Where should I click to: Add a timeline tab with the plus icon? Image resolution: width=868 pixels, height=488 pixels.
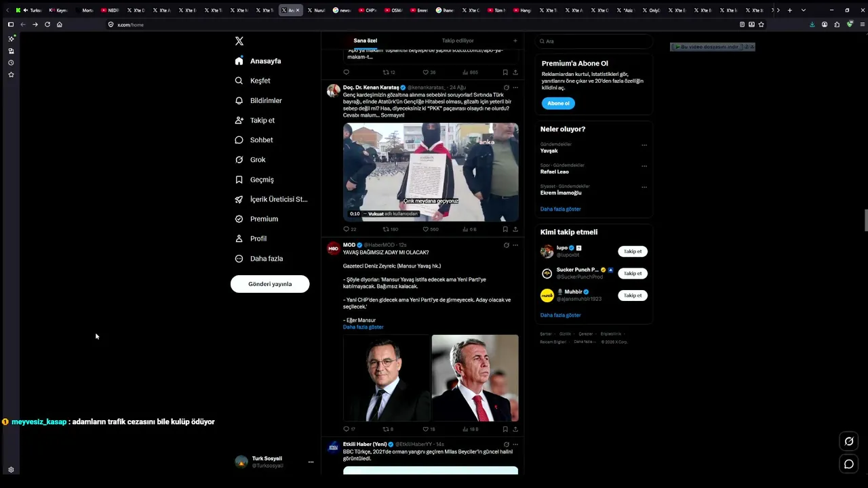515,41
